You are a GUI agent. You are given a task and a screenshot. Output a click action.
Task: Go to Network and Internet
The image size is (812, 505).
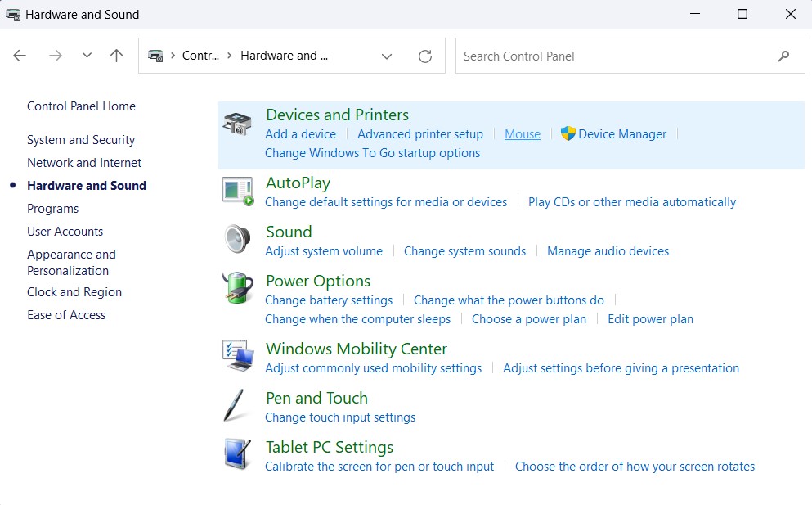tap(84, 163)
